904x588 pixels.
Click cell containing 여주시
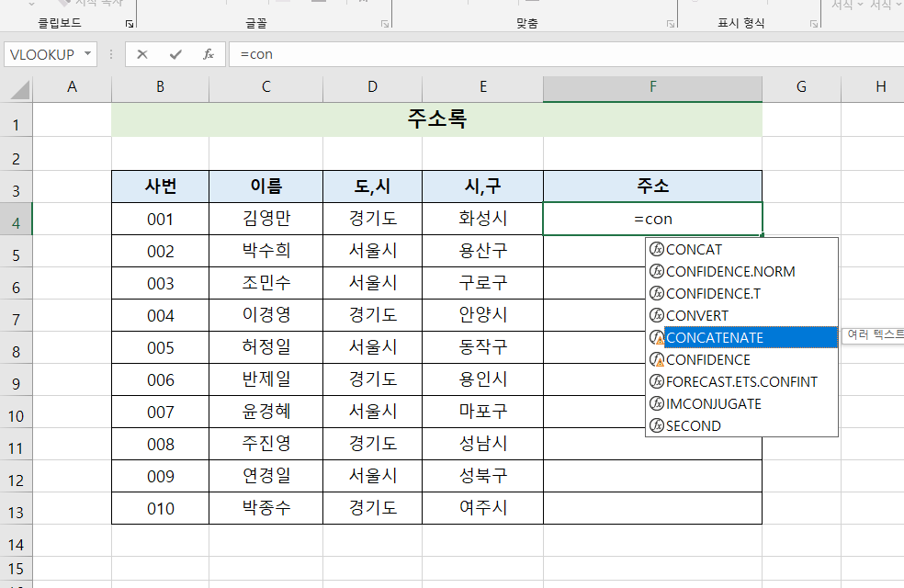click(x=483, y=508)
